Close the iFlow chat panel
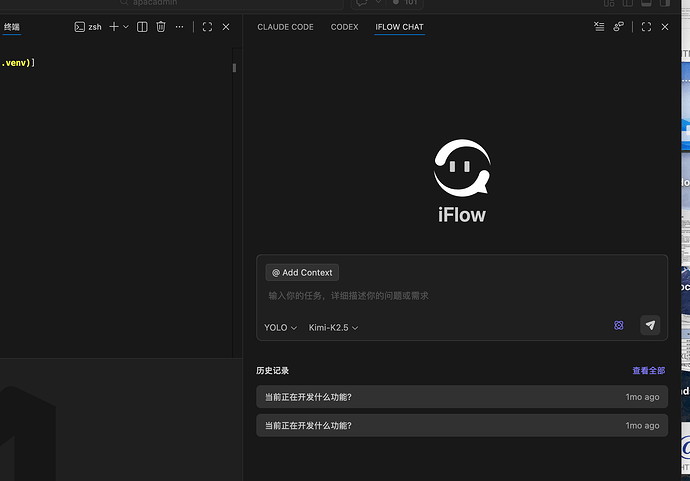 click(x=665, y=27)
